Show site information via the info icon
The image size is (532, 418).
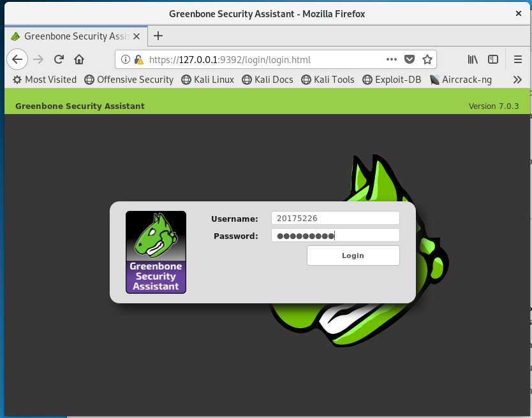click(126, 60)
